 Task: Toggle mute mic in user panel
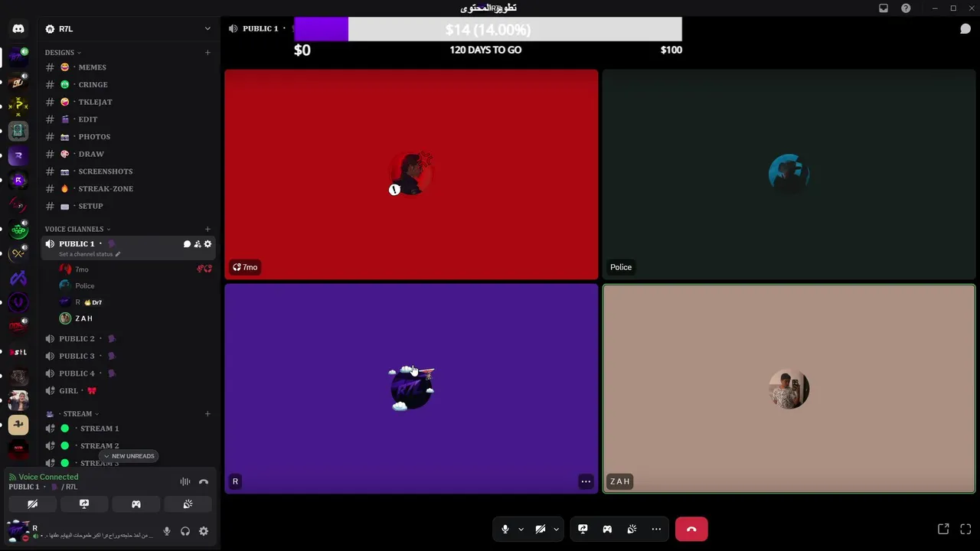point(167,531)
